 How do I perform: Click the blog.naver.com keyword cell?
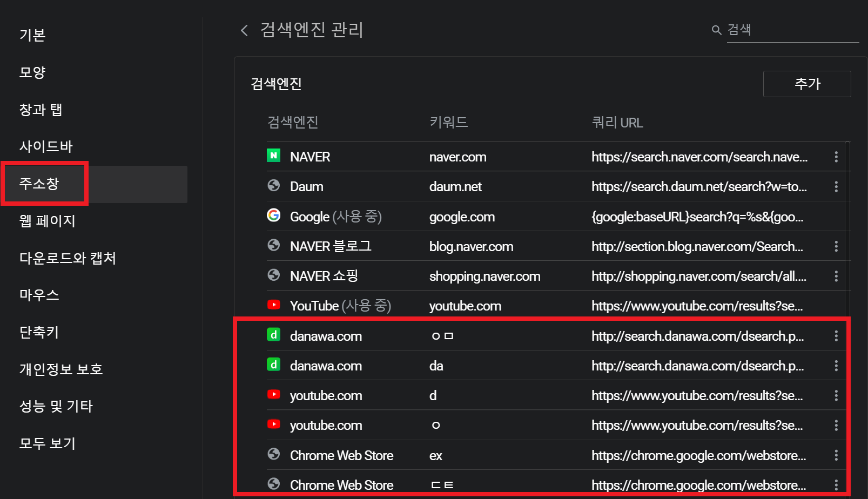coord(472,246)
